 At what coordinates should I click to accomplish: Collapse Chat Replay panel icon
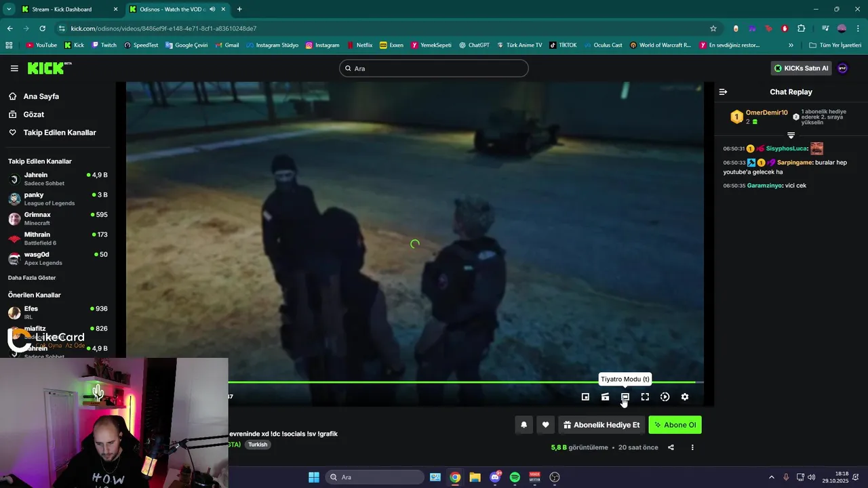click(x=723, y=91)
